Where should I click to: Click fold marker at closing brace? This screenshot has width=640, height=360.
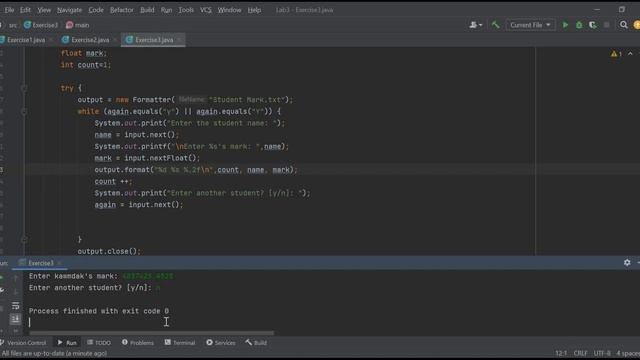pos(24,240)
